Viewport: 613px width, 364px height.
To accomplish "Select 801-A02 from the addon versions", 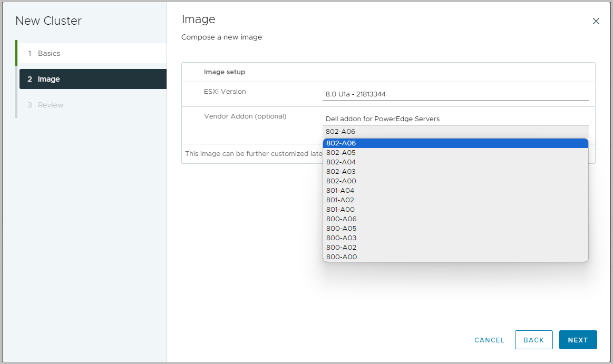I will pos(340,200).
